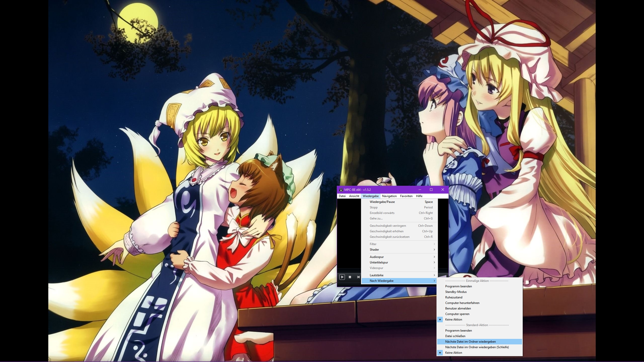This screenshot has width=644, height=362.
Task: Click the Stop square button
Action: [350, 277]
